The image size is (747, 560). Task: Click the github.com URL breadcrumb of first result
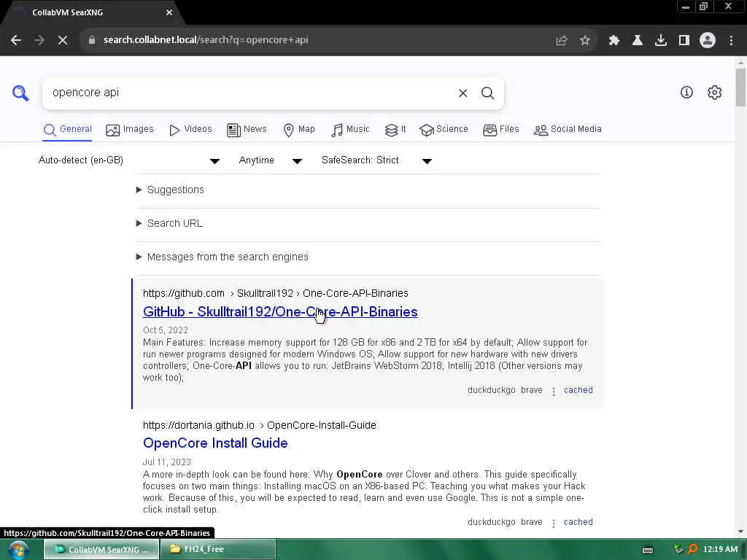coord(275,293)
